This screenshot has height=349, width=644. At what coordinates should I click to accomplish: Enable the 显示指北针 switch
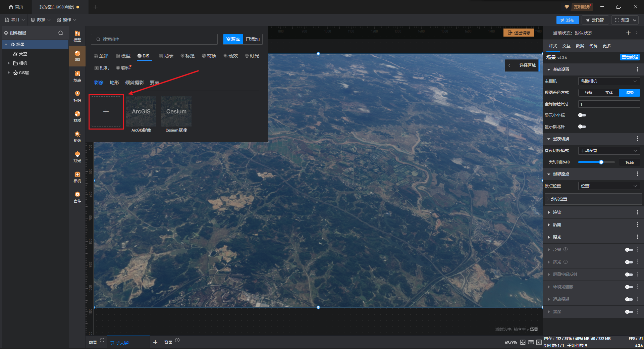(x=582, y=127)
